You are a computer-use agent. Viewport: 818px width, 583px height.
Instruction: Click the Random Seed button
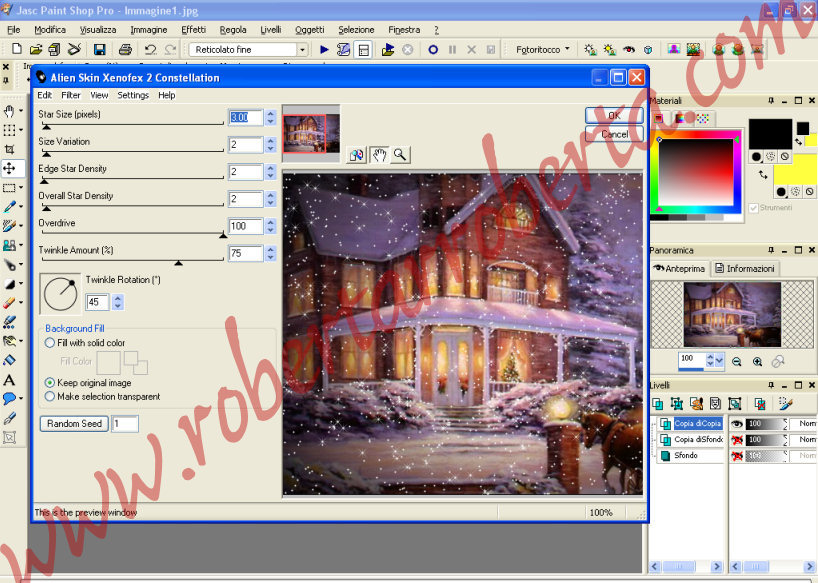click(74, 423)
